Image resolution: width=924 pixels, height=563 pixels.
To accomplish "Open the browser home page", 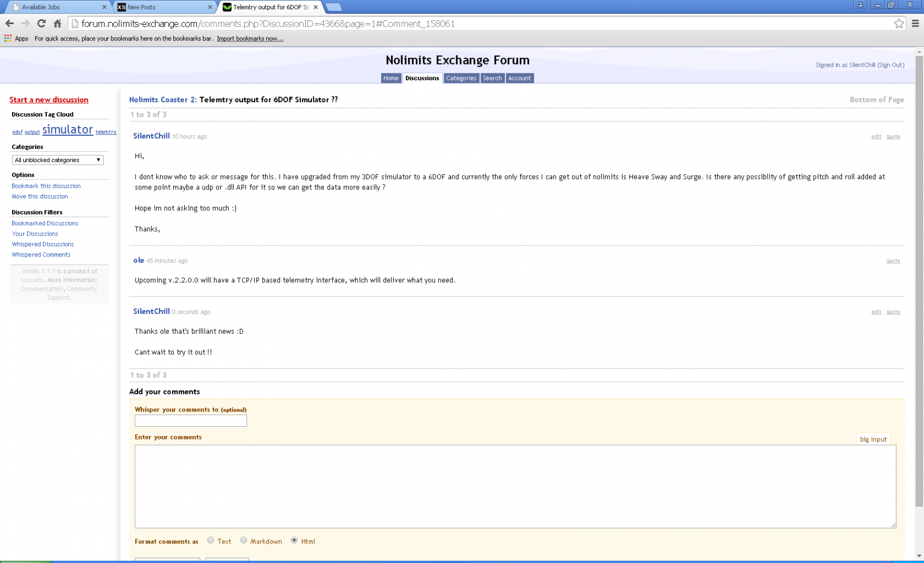I will (57, 24).
